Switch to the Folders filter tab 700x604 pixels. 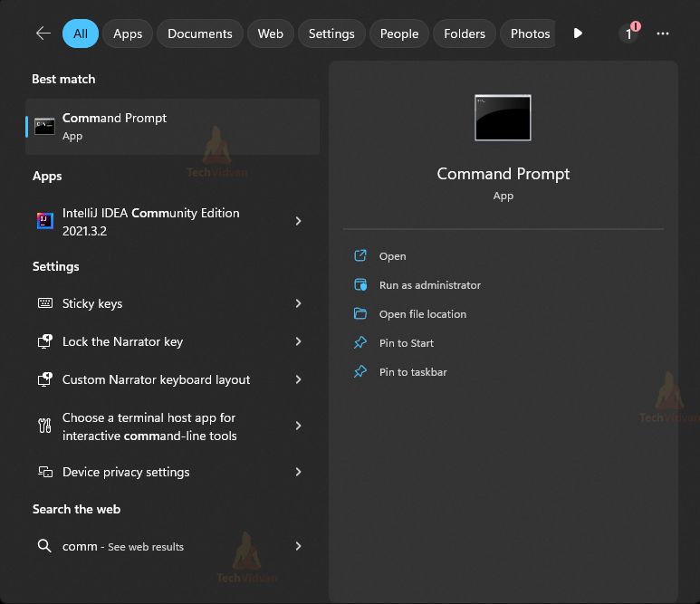point(465,34)
